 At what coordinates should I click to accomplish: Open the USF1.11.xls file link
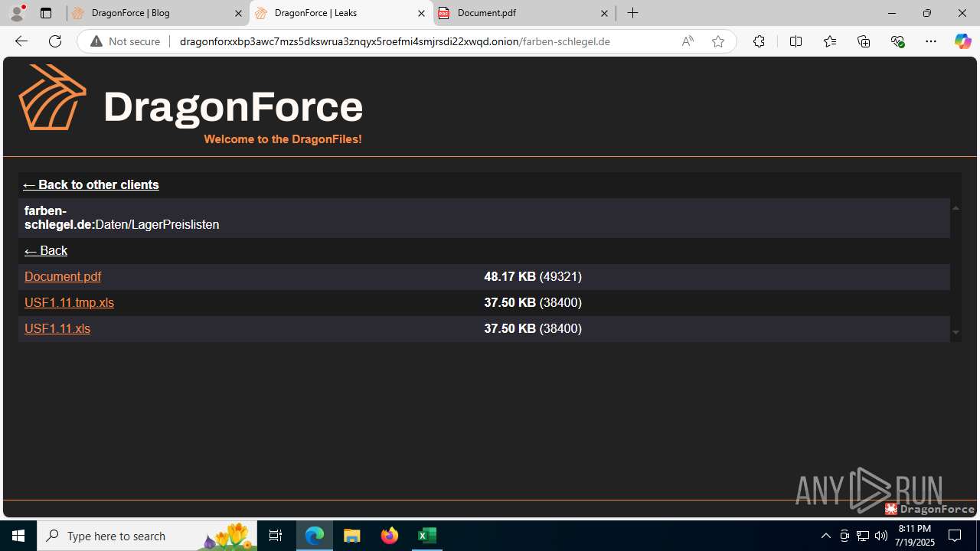(x=57, y=328)
